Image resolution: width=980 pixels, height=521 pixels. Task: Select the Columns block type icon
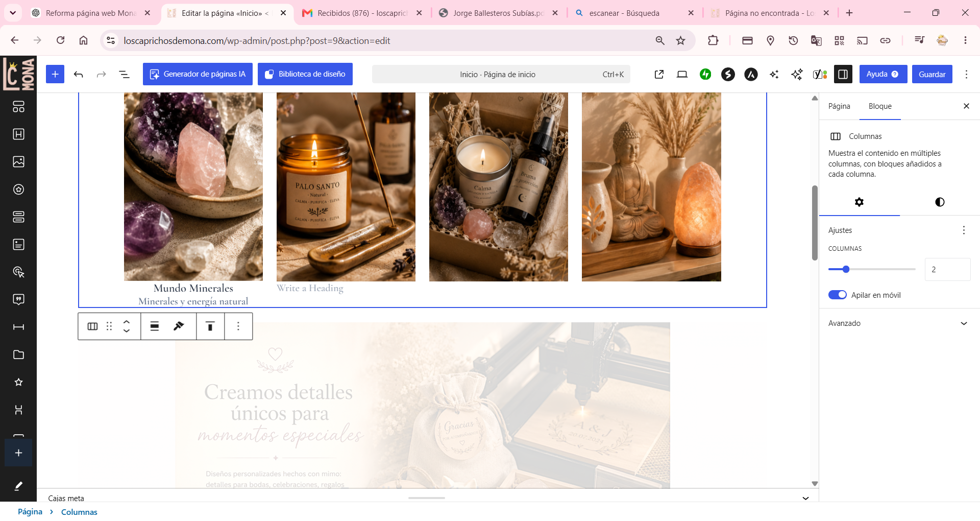[x=92, y=326]
